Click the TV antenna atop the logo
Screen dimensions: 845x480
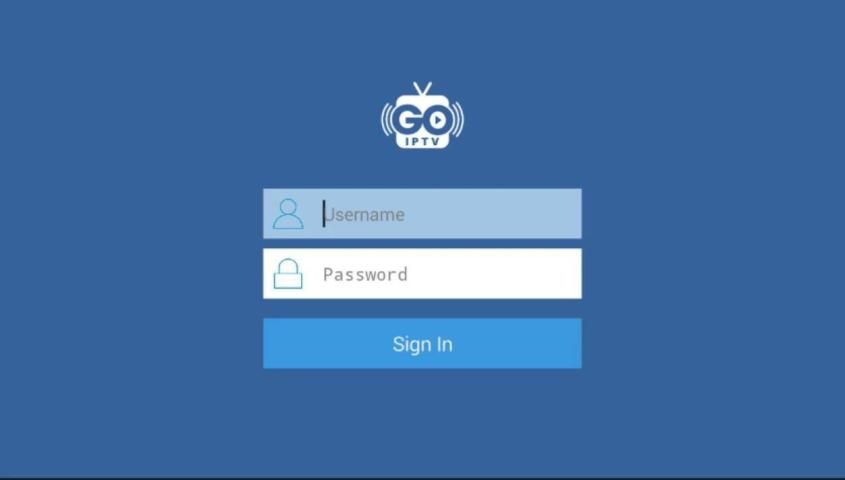(422, 89)
